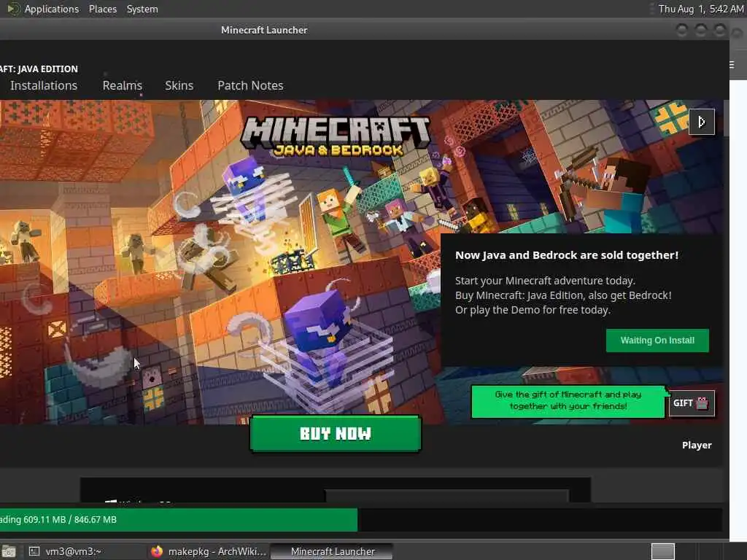The width and height of the screenshot is (747, 560).
Task: Switch to the Realms tab
Action: [123, 86]
